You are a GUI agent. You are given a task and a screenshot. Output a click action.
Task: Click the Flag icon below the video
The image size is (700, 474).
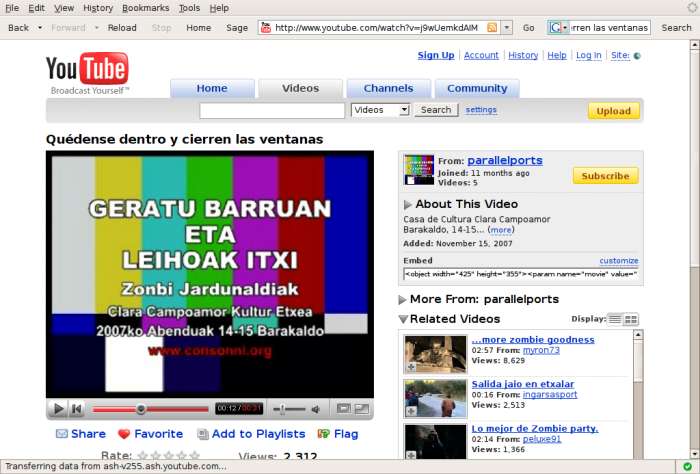point(324,434)
